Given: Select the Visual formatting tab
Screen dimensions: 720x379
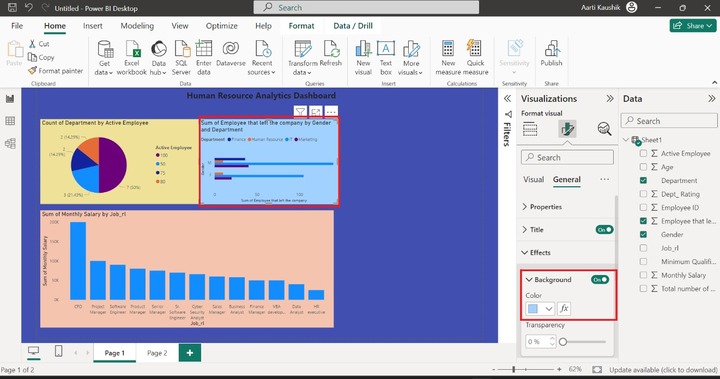Looking at the screenshot, I should [x=534, y=180].
